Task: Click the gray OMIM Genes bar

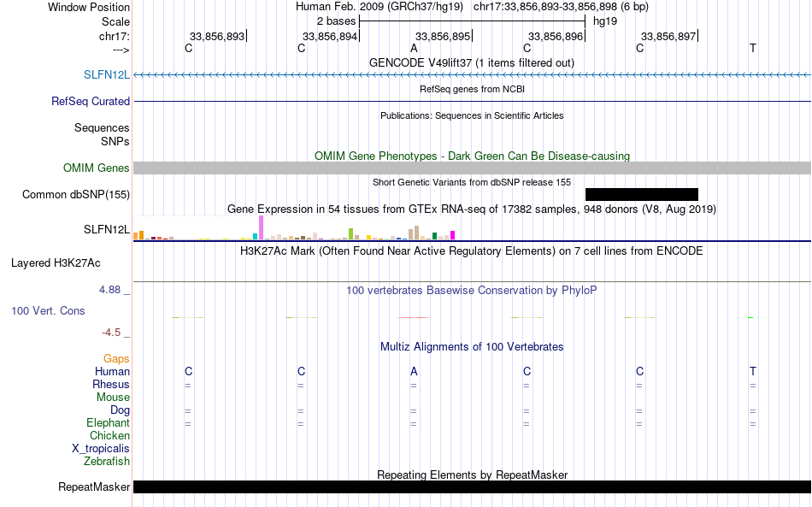Action: point(472,168)
